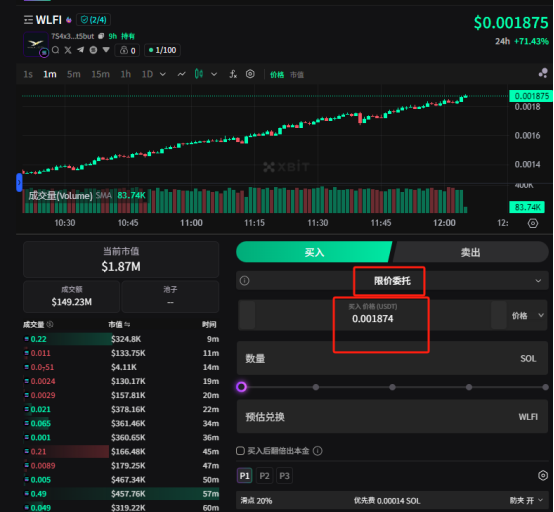The width and height of the screenshot is (554, 512).
Task: Open the X (Twitter) link icon
Action: (68, 50)
